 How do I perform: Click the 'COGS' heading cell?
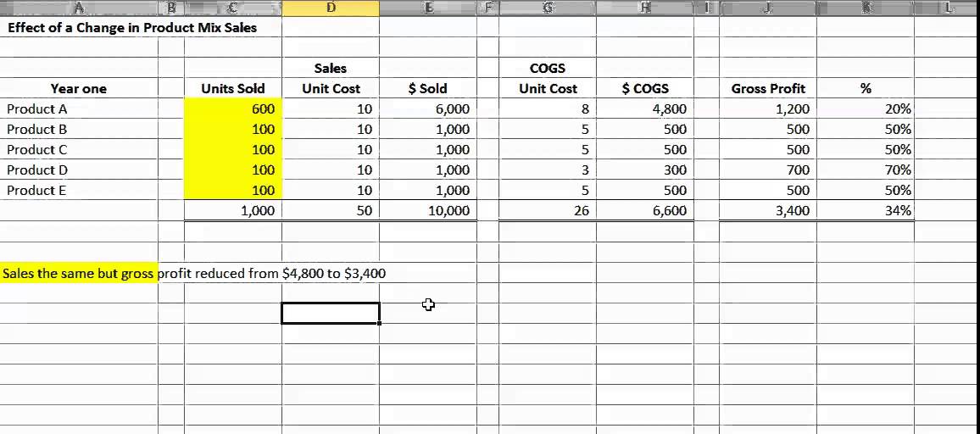[x=548, y=68]
